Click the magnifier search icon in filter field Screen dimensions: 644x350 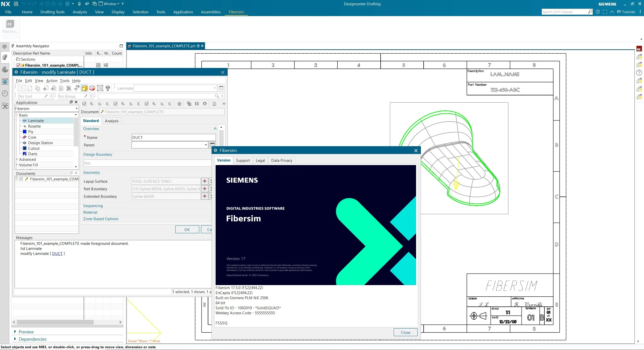coord(217,96)
